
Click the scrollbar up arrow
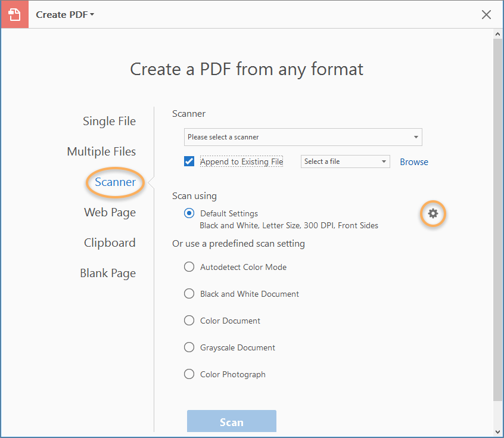click(498, 34)
